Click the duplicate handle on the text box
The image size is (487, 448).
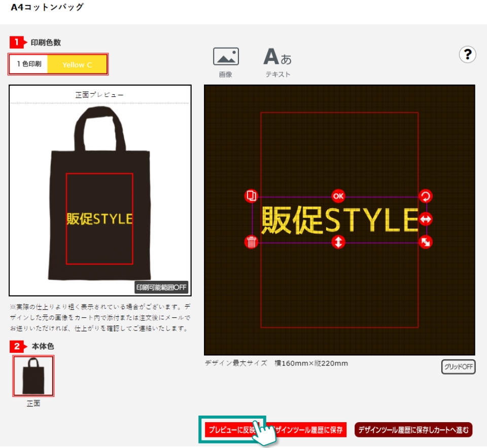251,196
